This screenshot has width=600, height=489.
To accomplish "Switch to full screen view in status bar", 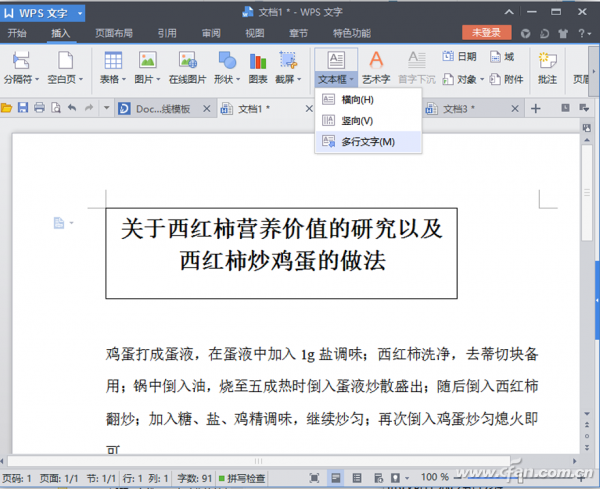I will [314, 478].
